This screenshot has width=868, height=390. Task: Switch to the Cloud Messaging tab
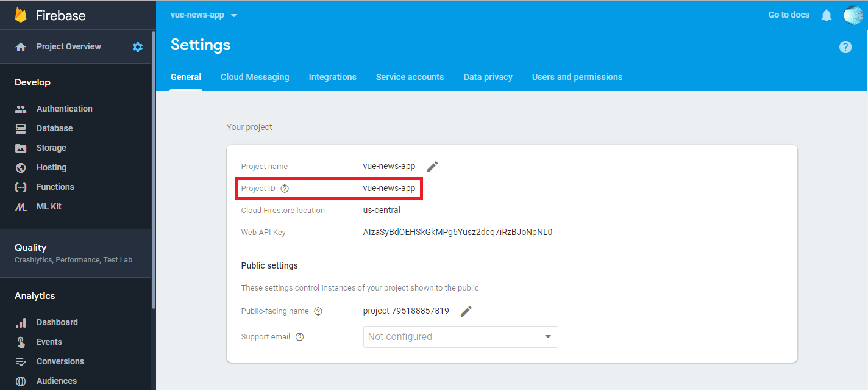click(255, 77)
